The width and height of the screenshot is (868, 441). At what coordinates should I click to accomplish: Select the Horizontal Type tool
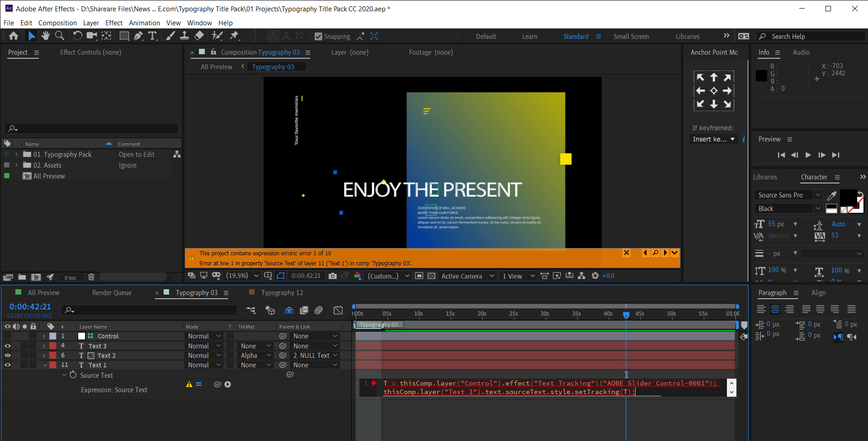tap(153, 36)
